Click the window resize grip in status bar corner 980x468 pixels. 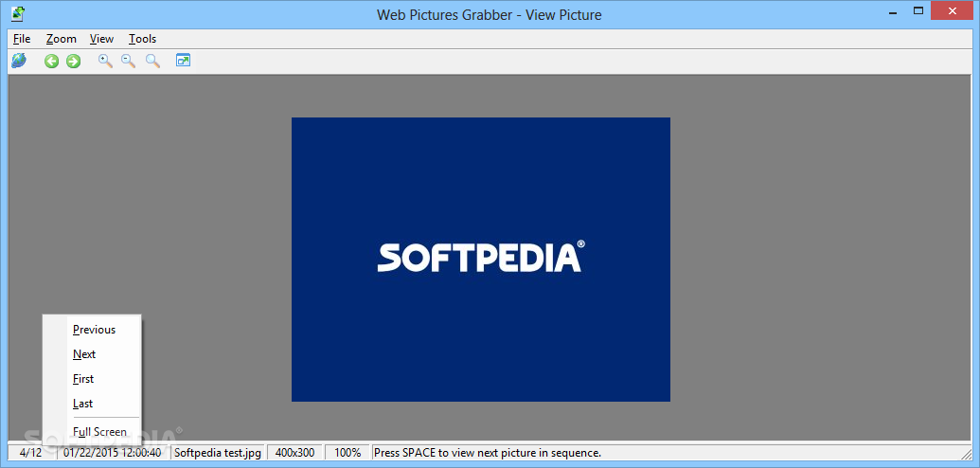coord(966,453)
